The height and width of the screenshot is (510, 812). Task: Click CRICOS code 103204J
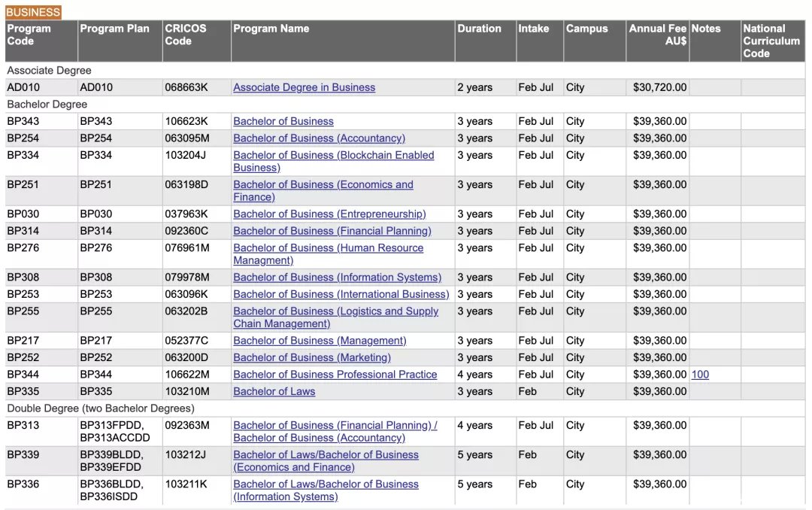pyautogui.click(x=185, y=155)
